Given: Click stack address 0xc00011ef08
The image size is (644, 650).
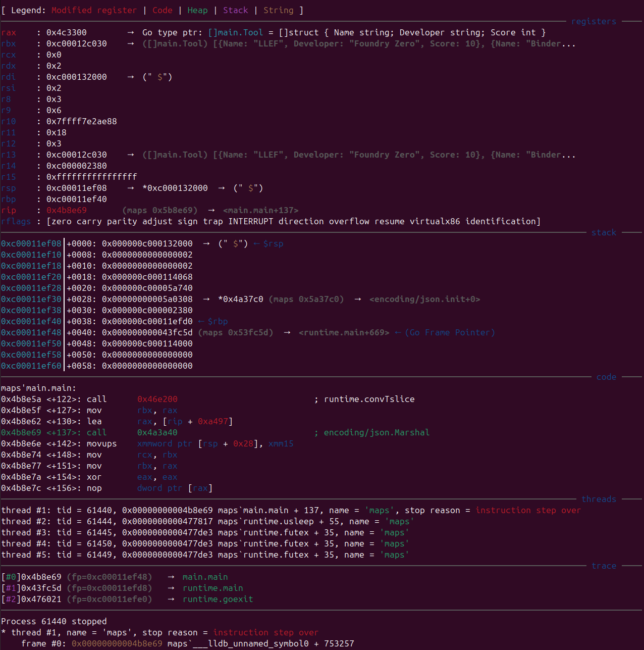Looking at the screenshot, I should (x=31, y=243).
